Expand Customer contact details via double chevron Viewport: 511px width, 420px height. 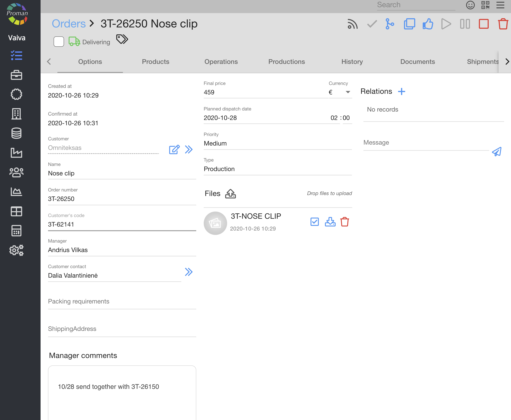point(189,272)
